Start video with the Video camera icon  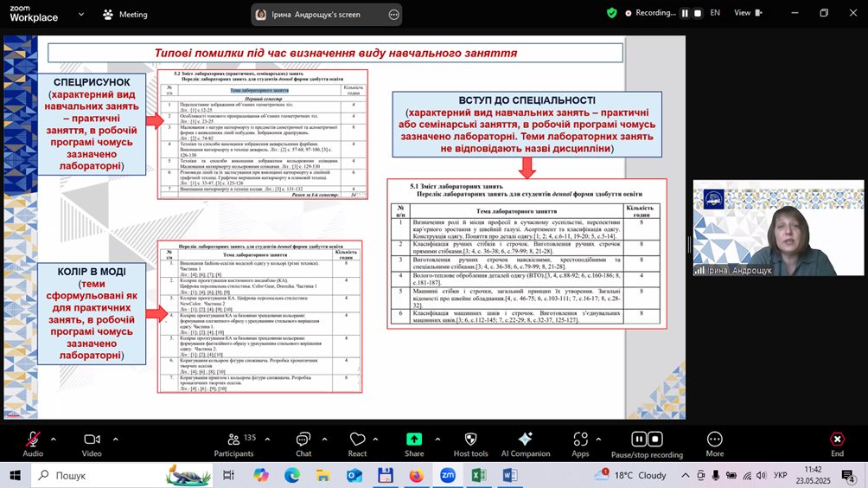point(92,440)
